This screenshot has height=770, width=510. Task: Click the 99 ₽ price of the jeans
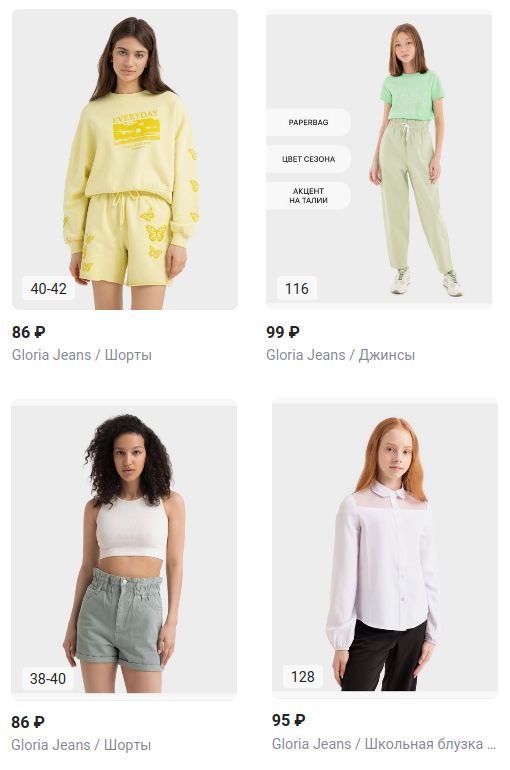tap(283, 332)
